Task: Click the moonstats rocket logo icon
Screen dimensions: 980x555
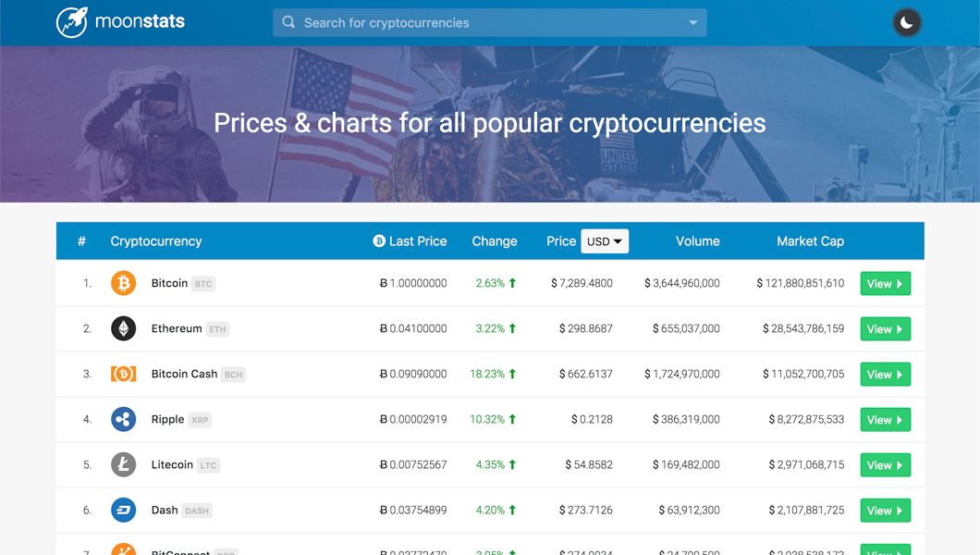Action: (72, 22)
